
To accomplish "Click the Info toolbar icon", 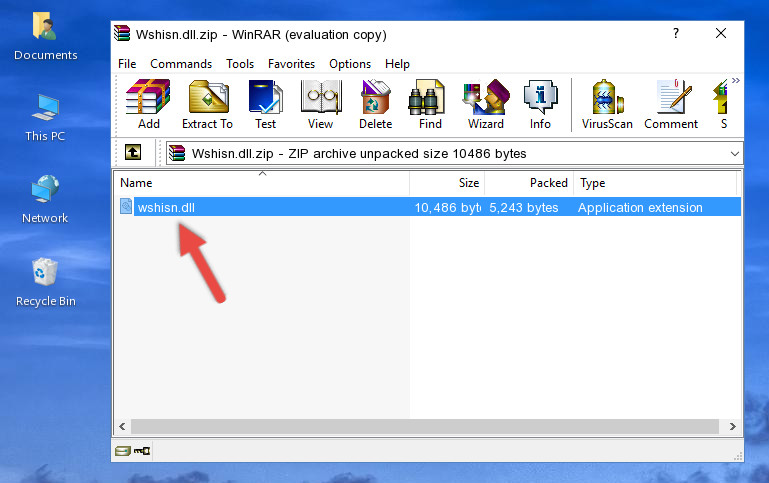I will 540,104.
